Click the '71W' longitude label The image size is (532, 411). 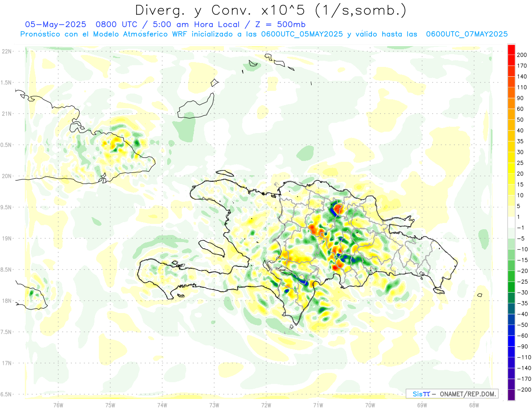coord(318,405)
